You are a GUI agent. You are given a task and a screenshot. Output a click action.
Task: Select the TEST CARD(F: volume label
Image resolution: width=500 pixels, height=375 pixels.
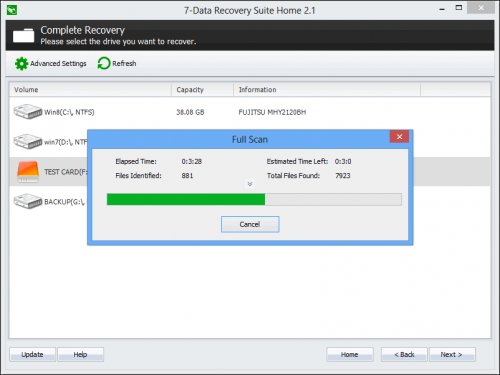coord(66,172)
